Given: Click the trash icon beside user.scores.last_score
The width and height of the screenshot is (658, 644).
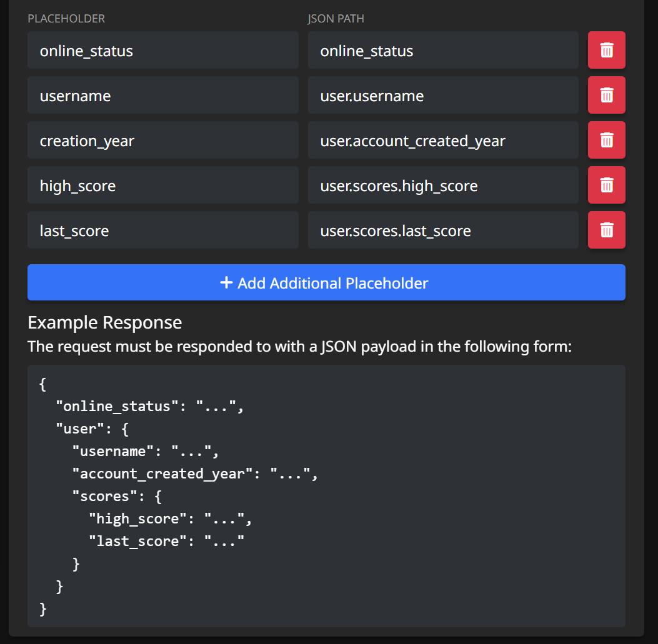Looking at the screenshot, I should (606, 230).
